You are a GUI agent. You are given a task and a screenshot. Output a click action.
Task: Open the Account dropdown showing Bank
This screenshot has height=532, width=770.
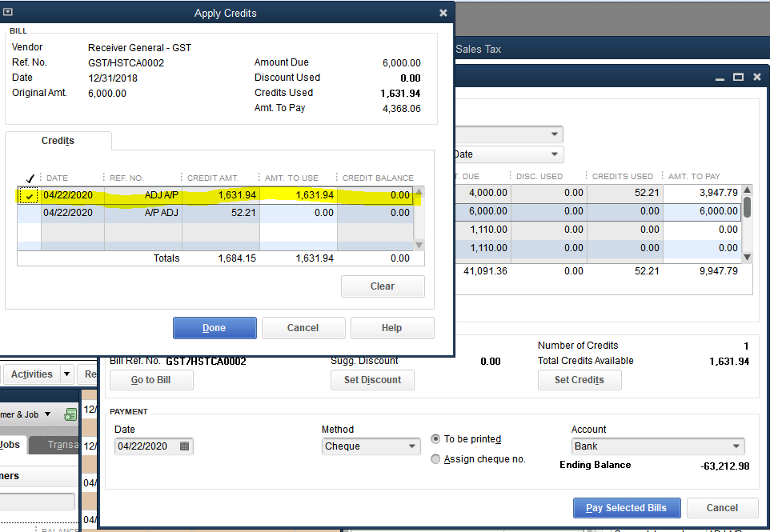[x=736, y=446]
